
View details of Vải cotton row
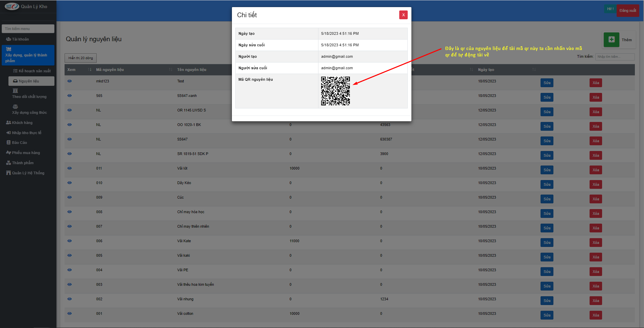[x=70, y=313]
